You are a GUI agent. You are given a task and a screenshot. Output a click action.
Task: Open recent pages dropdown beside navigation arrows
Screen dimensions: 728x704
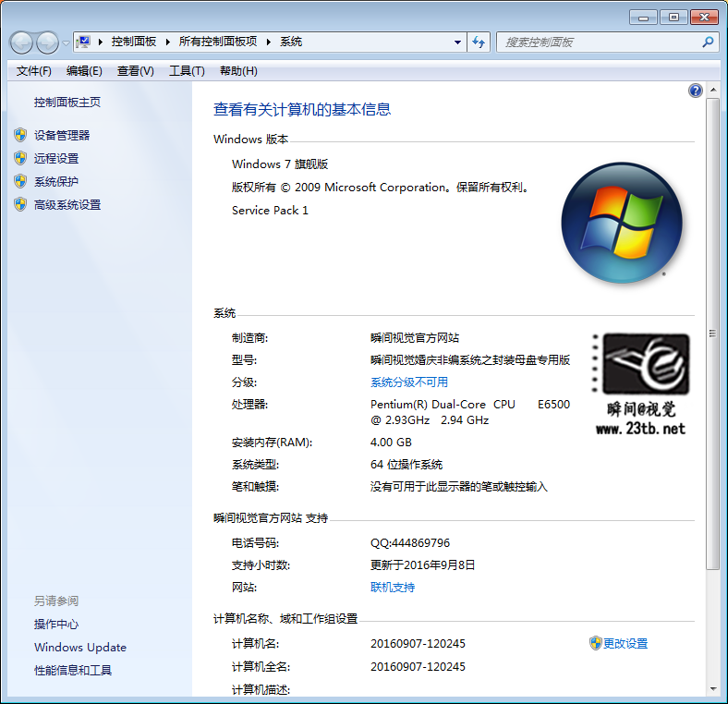[x=66, y=43]
